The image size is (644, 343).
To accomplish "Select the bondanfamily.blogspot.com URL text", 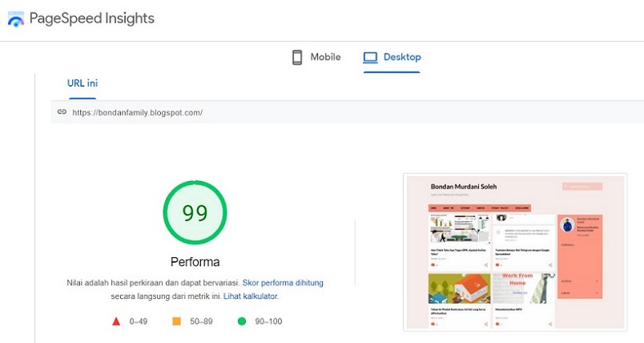I will (x=137, y=112).
